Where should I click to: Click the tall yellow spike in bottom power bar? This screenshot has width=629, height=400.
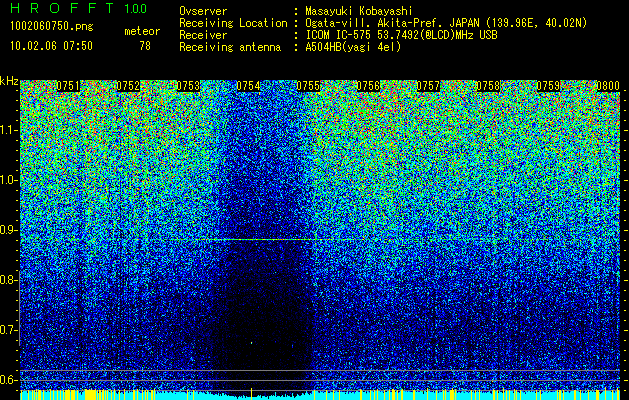click(x=252, y=392)
